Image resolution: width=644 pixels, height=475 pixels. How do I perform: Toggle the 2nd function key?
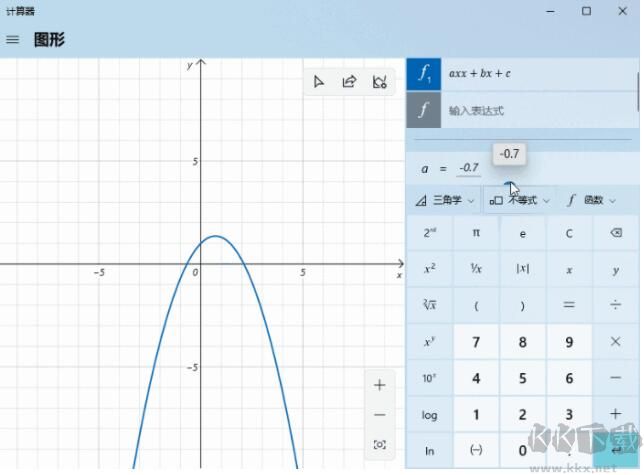click(x=430, y=233)
